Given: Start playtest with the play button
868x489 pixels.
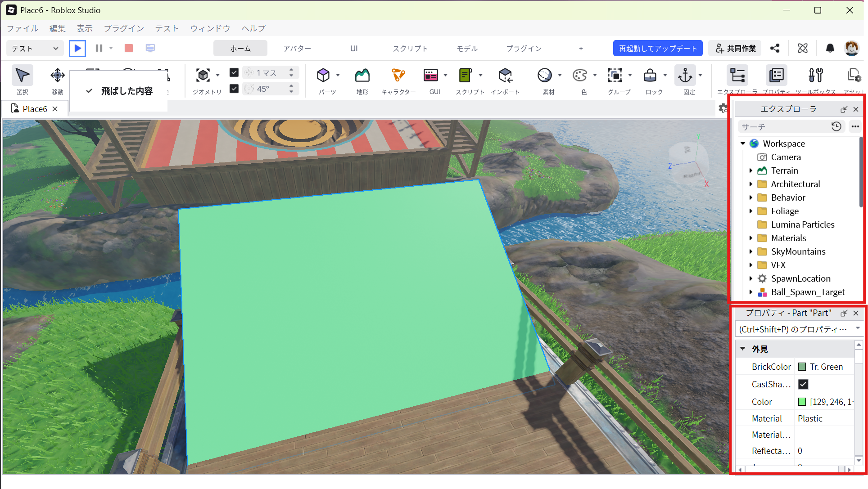Looking at the screenshot, I should pos(77,48).
